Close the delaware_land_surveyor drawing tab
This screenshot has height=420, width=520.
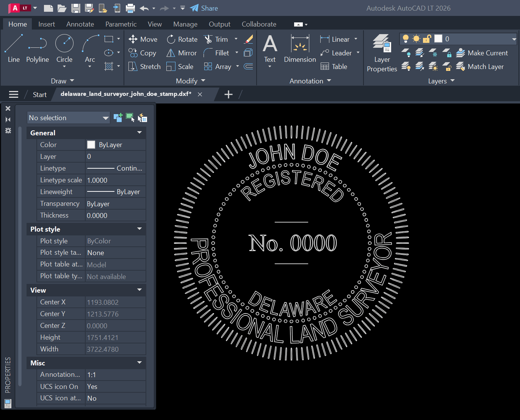coord(200,94)
